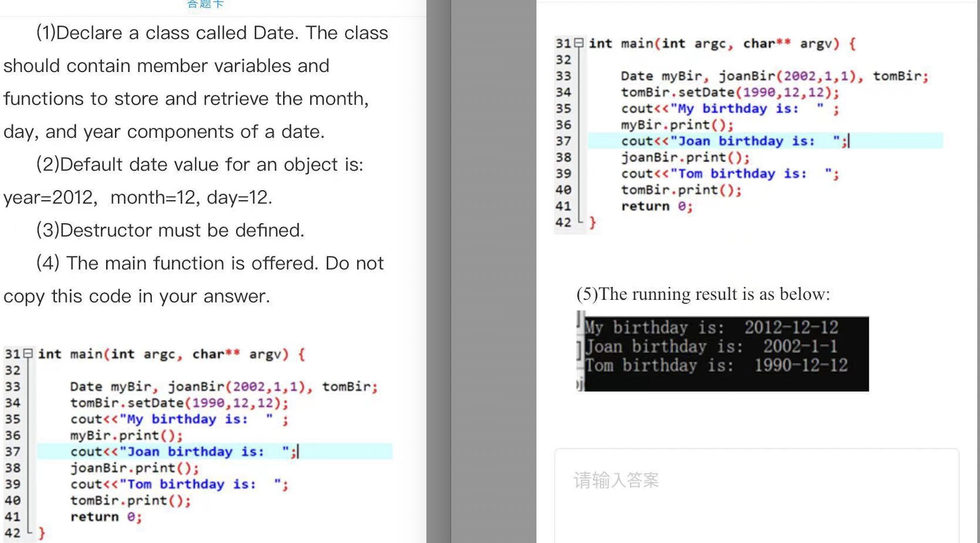This screenshot has height=543, width=980.
Task: Click the text "year=2012, month=12, day=12."
Action: [x=138, y=197]
